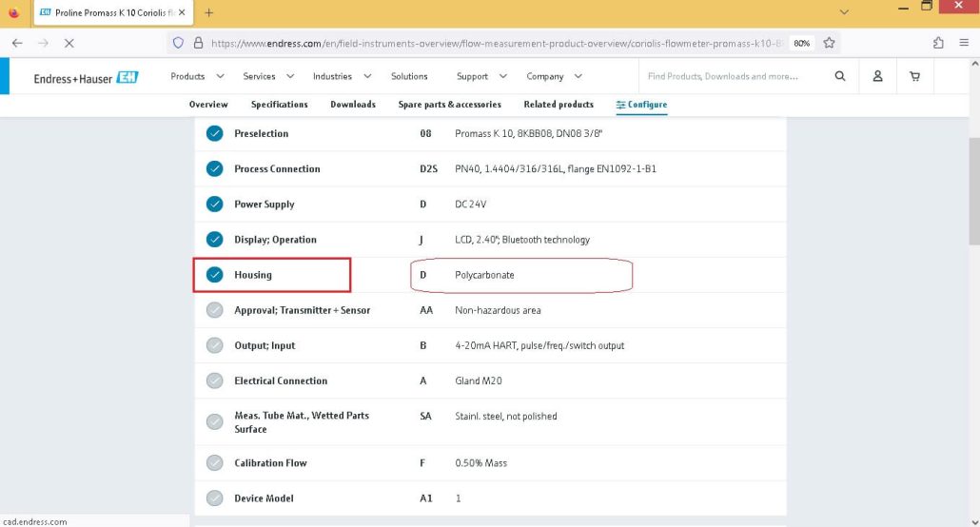Image resolution: width=980 pixels, height=527 pixels.
Task: Select the Polycarbonate housing value
Action: [x=484, y=275]
